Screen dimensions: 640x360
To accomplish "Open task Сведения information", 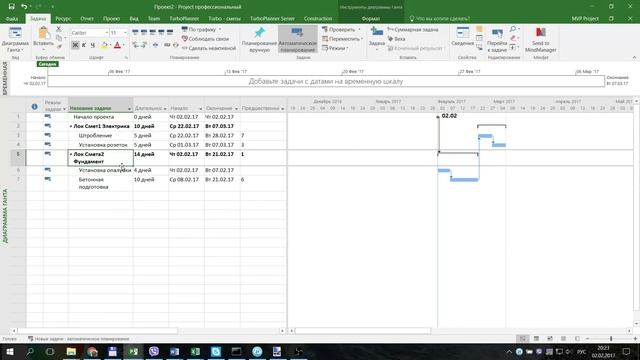I will [x=462, y=37].
